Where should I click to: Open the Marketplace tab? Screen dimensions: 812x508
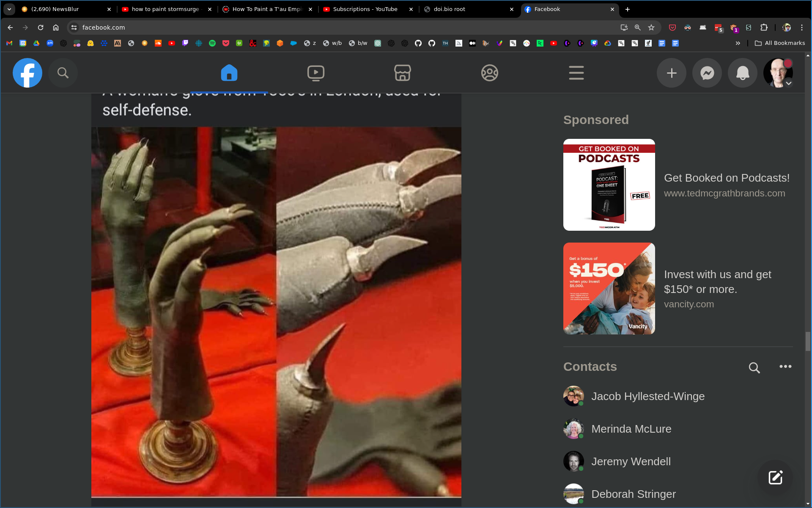point(402,73)
